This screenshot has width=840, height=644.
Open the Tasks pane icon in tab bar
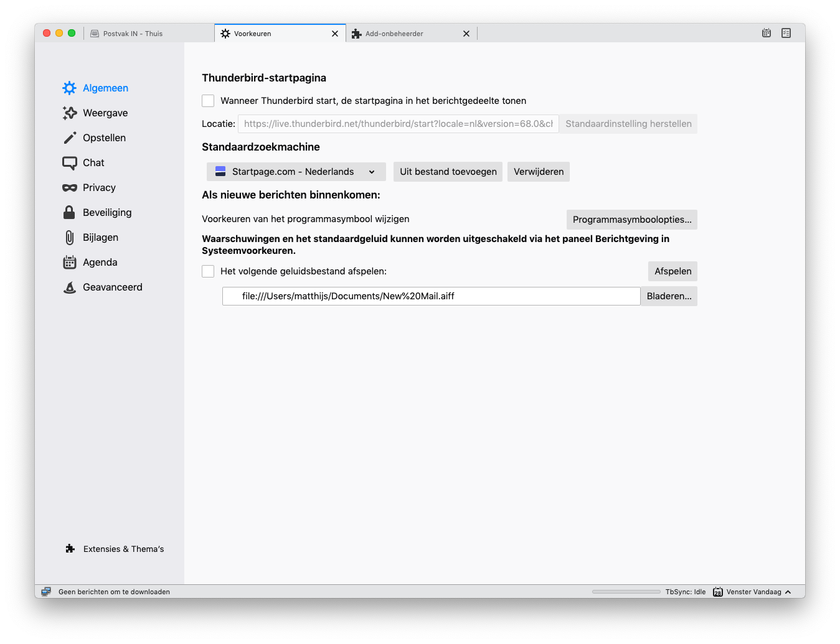786,33
